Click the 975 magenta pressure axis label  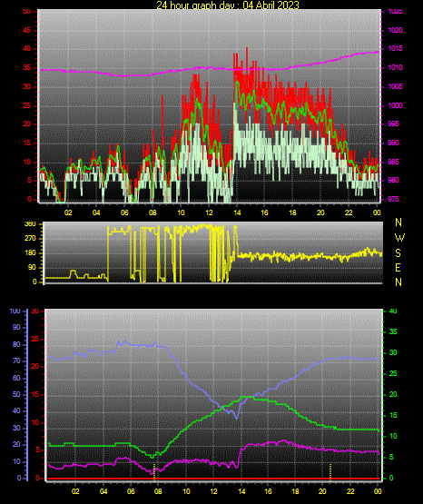click(x=393, y=199)
